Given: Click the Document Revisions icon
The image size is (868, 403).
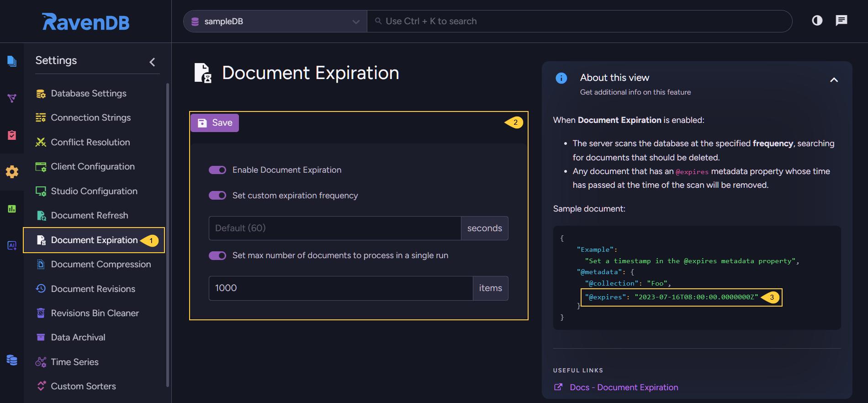Looking at the screenshot, I should 41,289.
